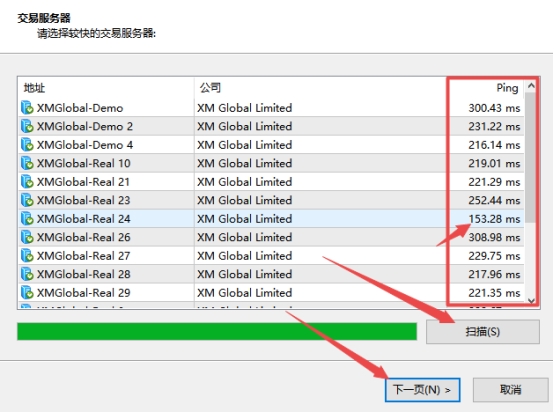
Task: Click the 252.44 ms ping value
Action: [494, 200]
